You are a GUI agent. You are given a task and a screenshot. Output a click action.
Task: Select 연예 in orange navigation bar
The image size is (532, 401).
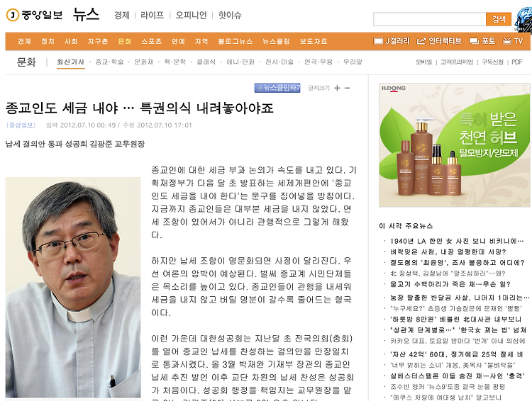tap(178, 41)
